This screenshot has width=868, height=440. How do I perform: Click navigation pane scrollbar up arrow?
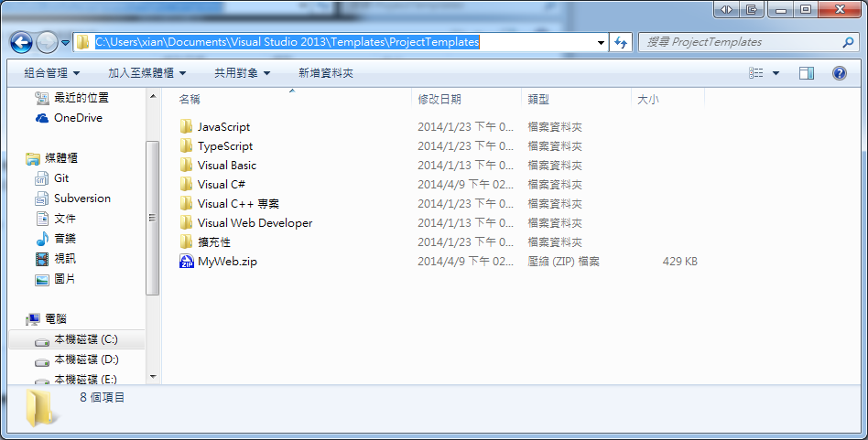(153, 97)
